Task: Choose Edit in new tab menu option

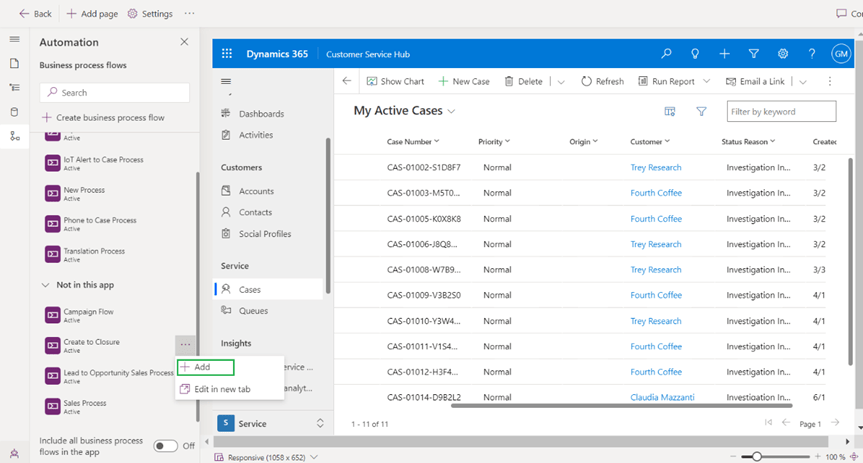Action: pyautogui.click(x=222, y=389)
